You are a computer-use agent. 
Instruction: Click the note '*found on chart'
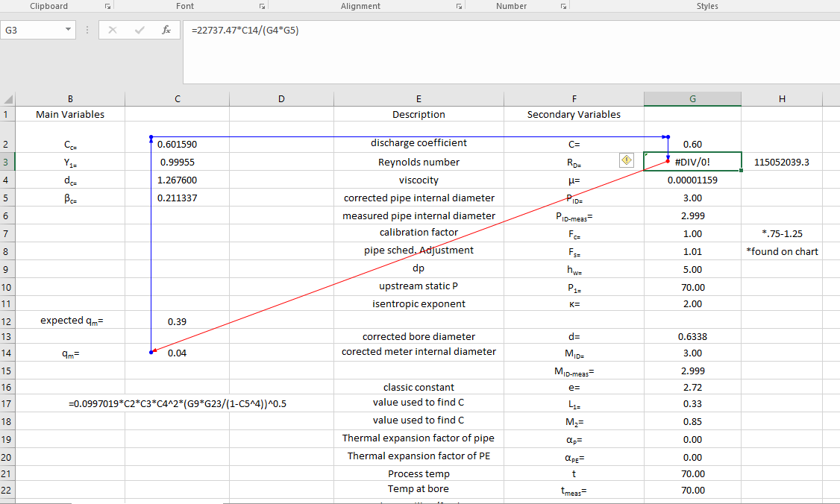(782, 251)
